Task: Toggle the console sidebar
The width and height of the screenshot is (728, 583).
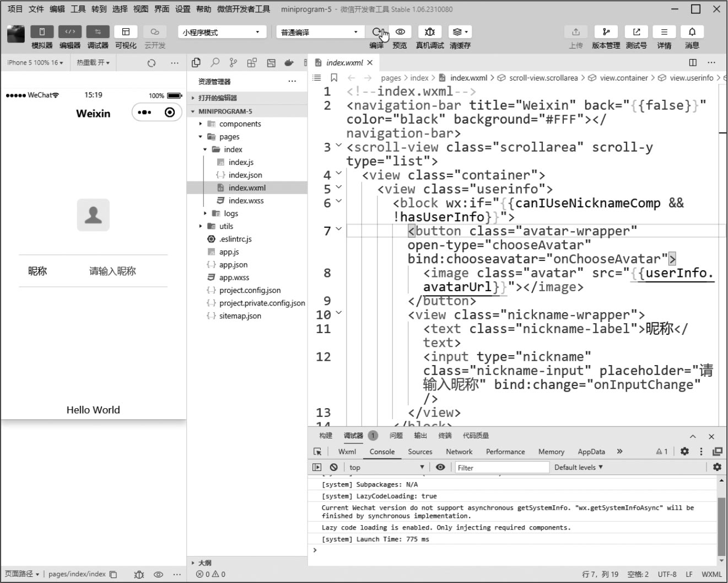Action: 317,467
